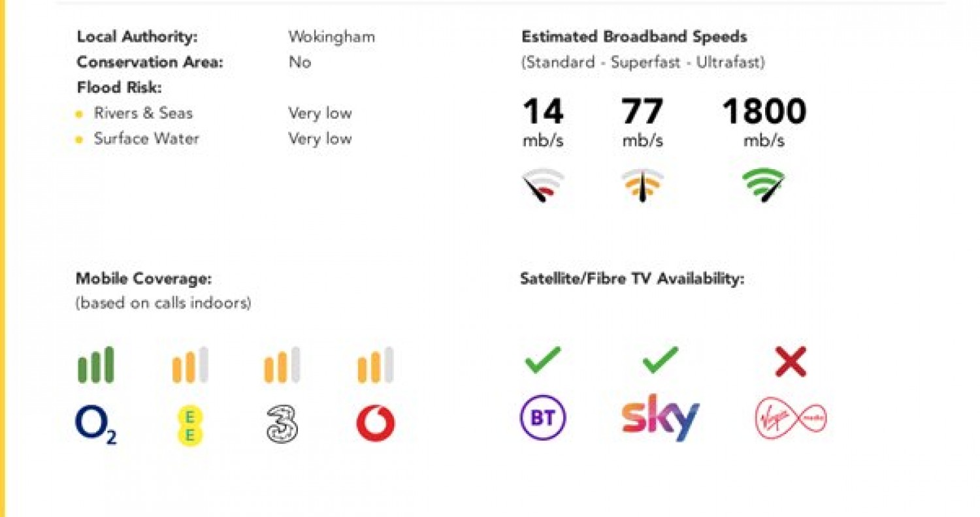Click the orange superfast speed gauge icon
980x517 pixels.
[642, 185]
